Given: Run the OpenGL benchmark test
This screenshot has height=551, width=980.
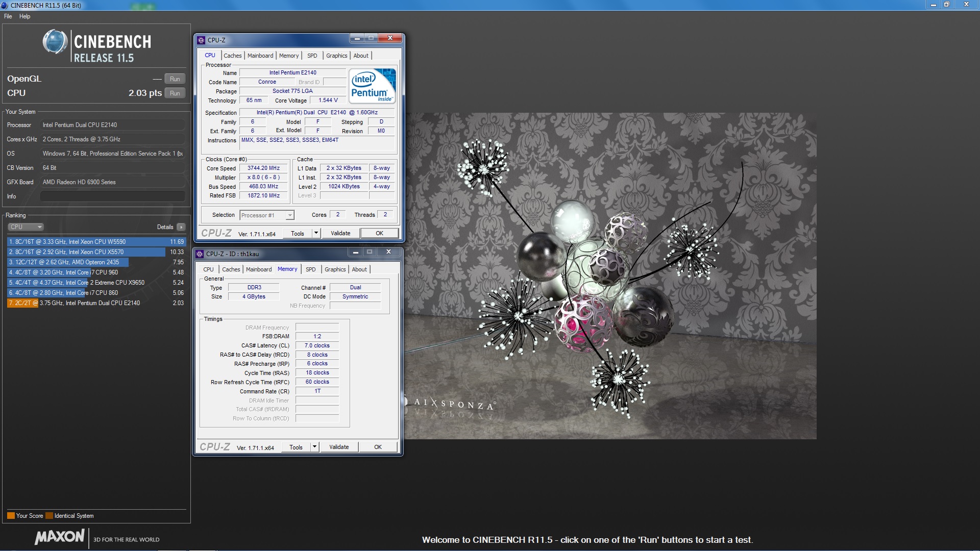Looking at the screenshot, I should tap(175, 79).
